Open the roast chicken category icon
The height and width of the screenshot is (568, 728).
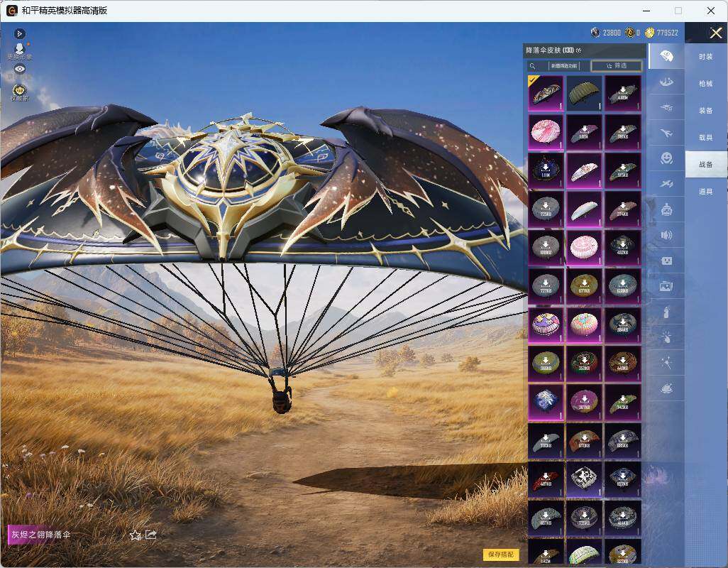[666, 388]
